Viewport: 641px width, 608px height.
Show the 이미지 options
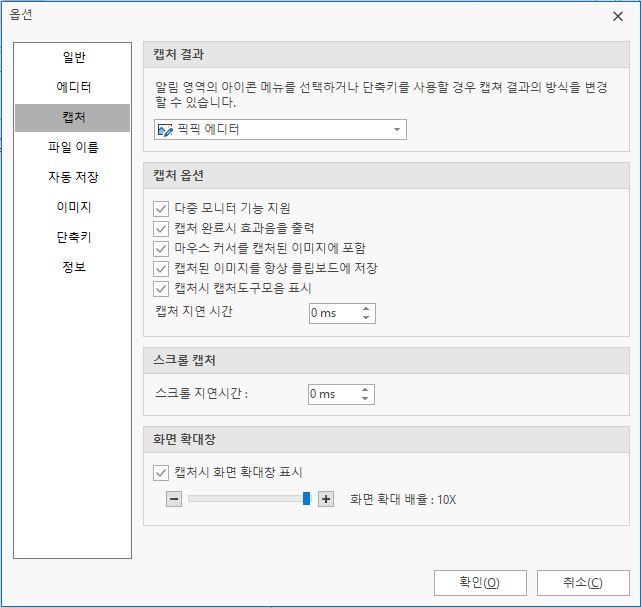(x=73, y=206)
